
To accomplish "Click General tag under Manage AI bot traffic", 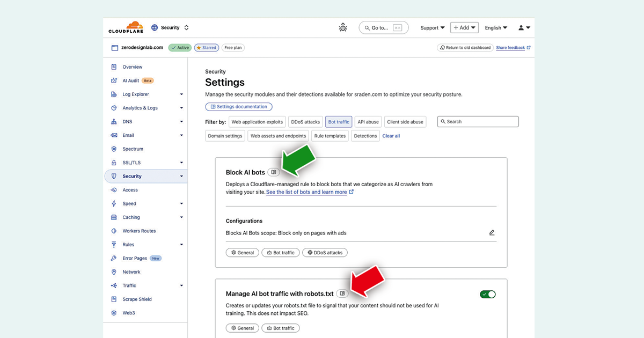I will click(243, 328).
